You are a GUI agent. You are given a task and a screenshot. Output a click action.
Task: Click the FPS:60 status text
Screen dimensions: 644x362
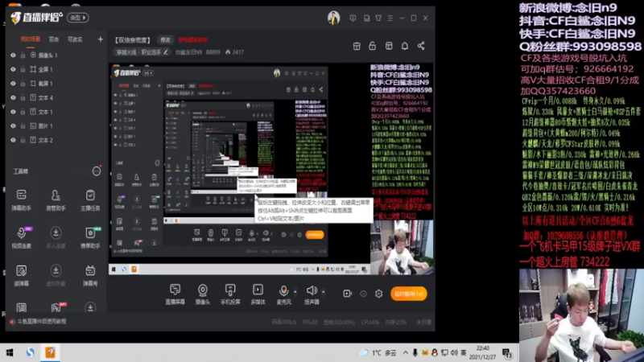(310, 323)
